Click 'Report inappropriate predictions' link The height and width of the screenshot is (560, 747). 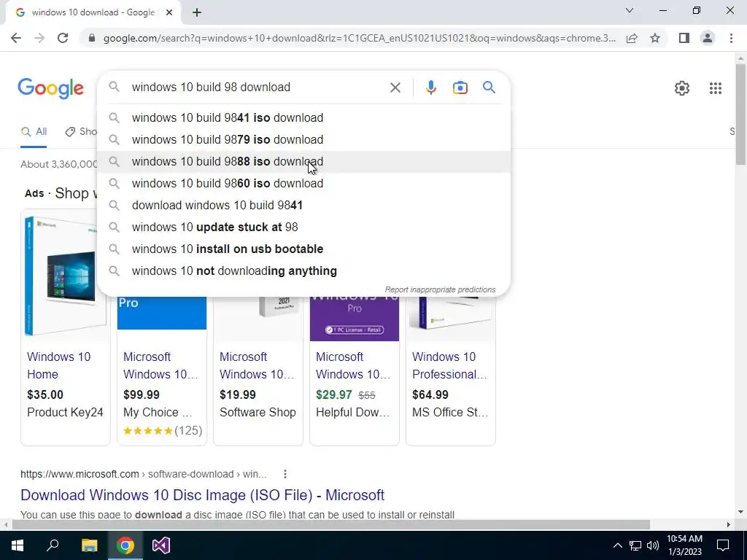click(x=440, y=289)
